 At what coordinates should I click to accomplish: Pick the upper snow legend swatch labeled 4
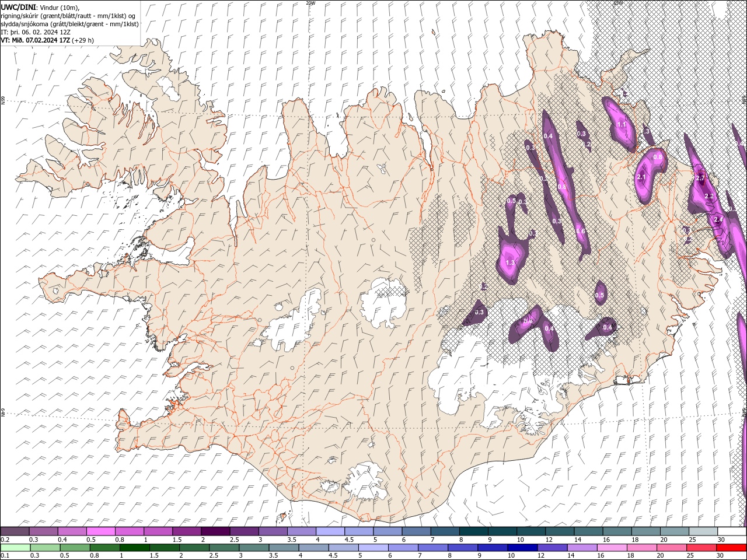click(x=330, y=531)
